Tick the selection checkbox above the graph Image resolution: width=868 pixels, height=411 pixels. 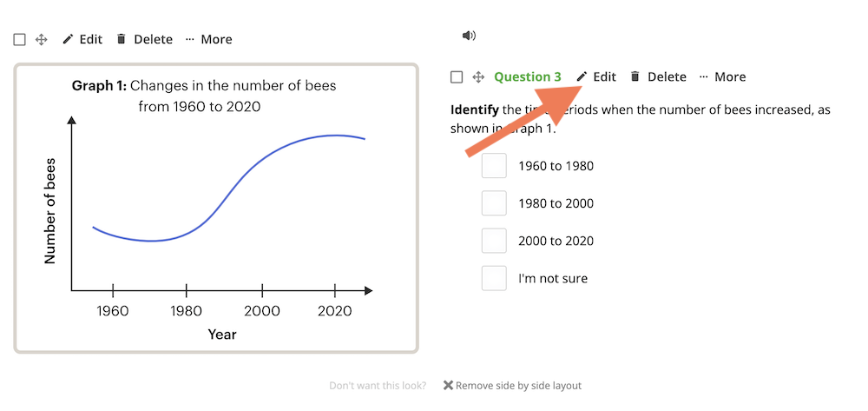(19, 39)
